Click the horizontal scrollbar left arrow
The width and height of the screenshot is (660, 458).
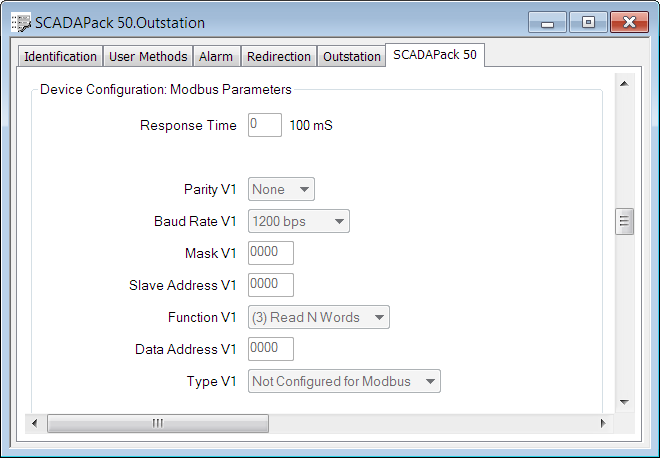pyautogui.click(x=35, y=423)
